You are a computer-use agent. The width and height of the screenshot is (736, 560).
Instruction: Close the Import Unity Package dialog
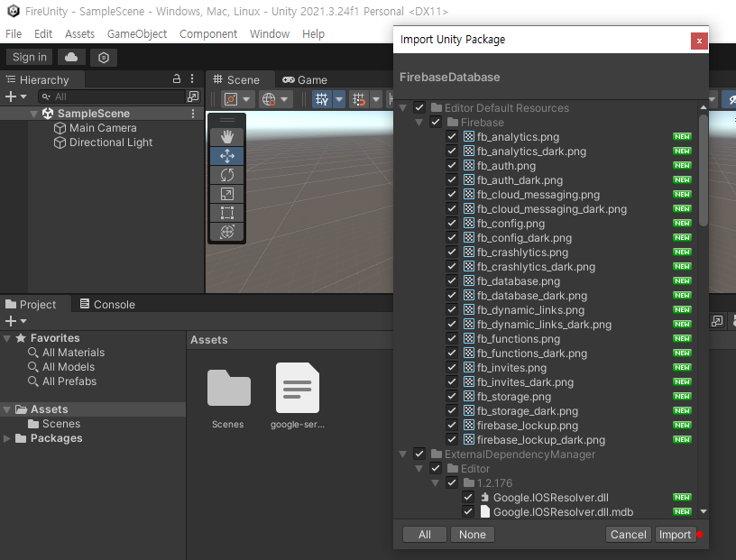coord(699,41)
